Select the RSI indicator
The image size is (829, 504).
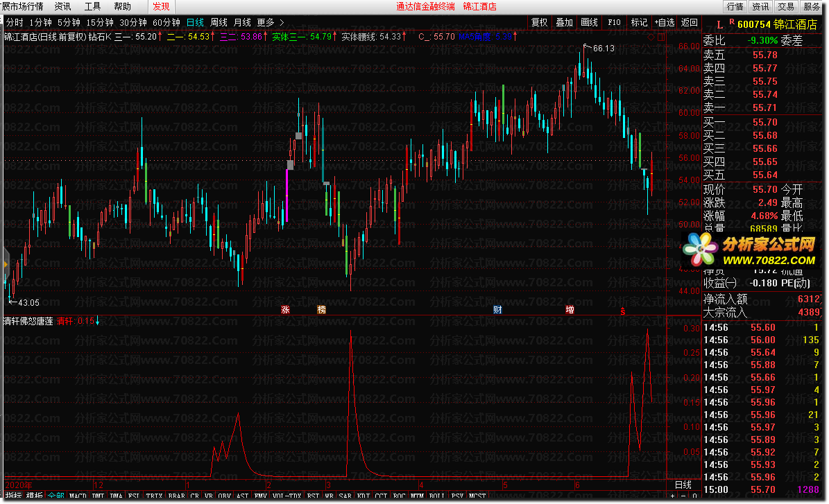313,496
